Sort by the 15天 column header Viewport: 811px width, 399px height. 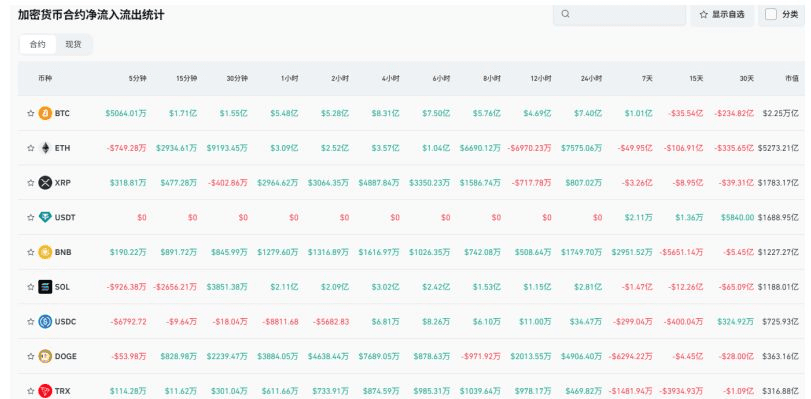click(696, 79)
